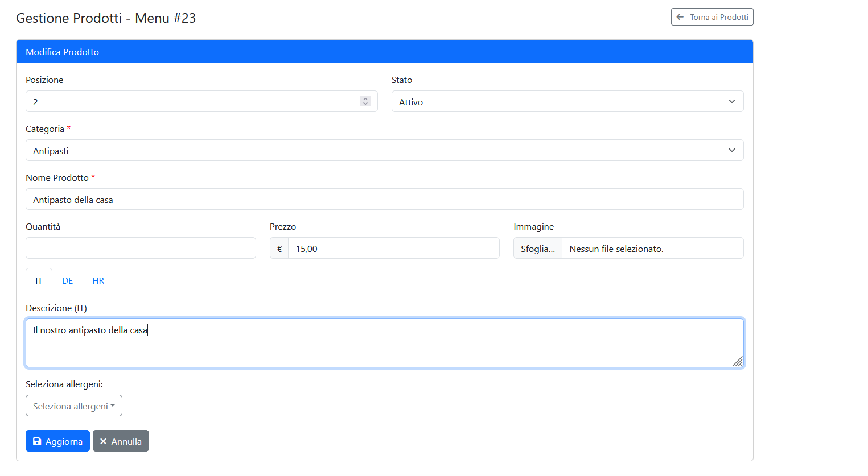This screenshot has height=476, width=868.
Task: Focus the Nome Prodotto text field
Action: (384, 200)
